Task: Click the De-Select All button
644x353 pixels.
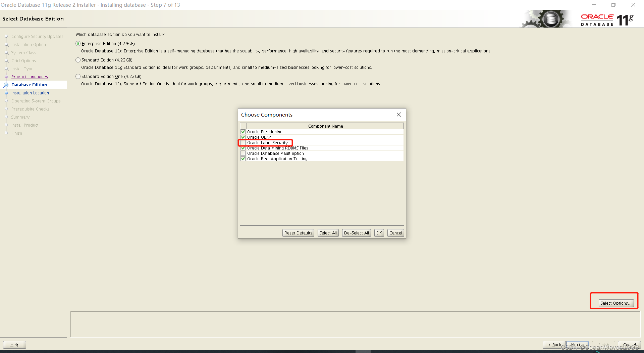Action: point(356,233)
